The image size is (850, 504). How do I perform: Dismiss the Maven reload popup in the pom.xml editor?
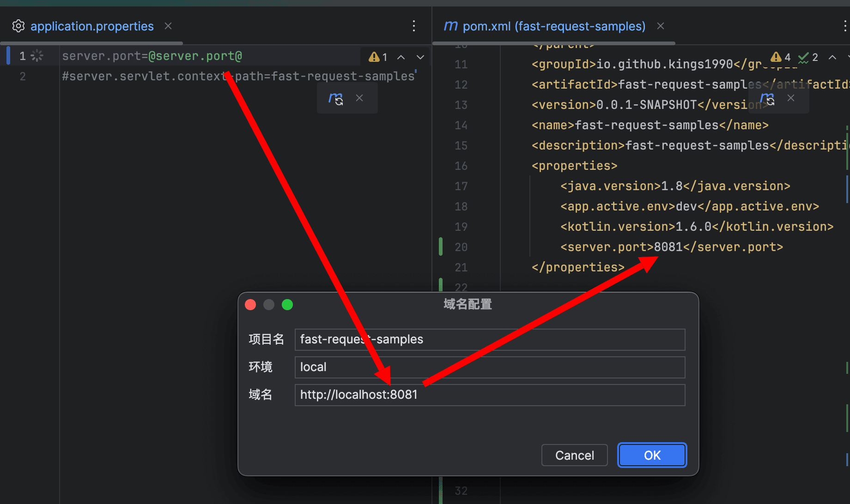pyautogui.click(x=791, y=98)
